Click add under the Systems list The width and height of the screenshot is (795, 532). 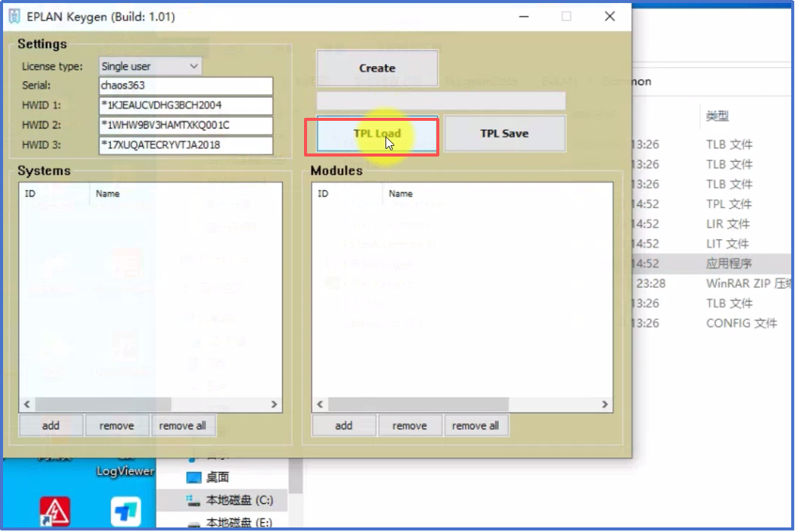[x=51, y=426]
